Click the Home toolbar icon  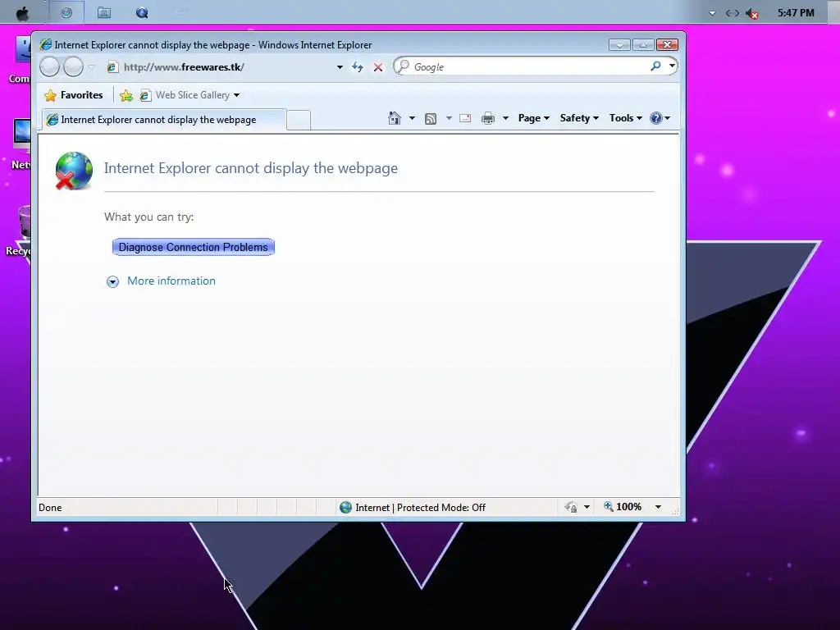(x=395, y=118)
